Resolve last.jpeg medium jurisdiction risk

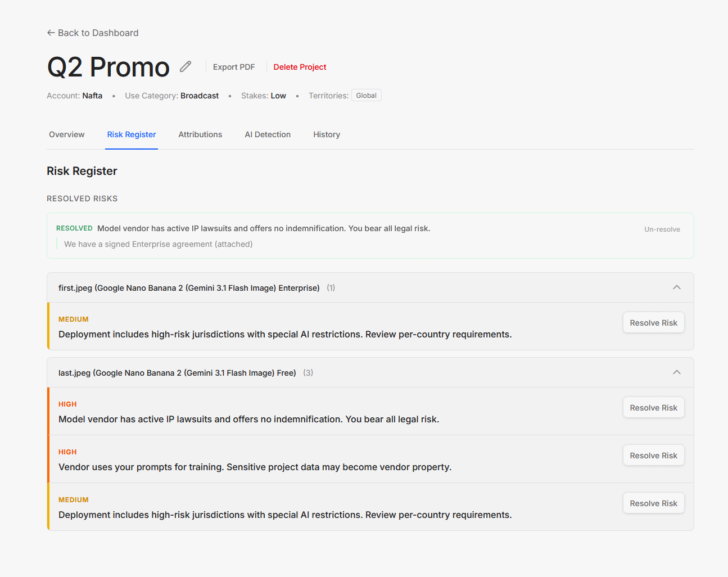pos(654,503)
